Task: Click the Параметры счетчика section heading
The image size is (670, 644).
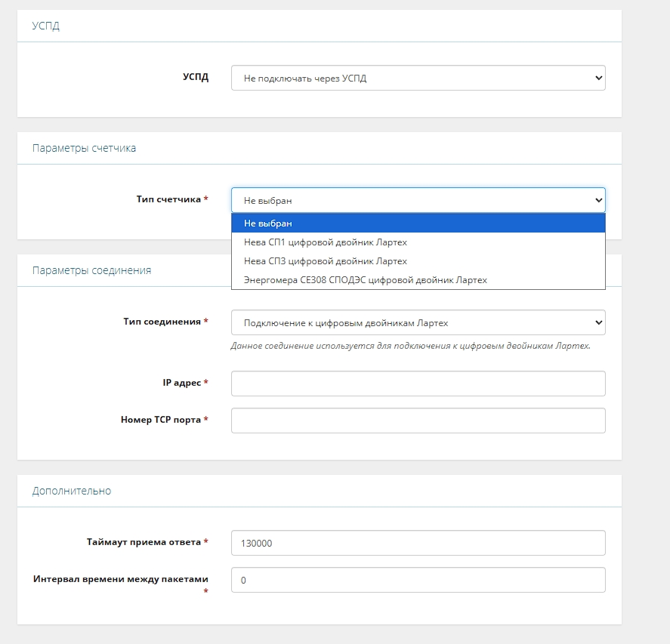Action: (x=84, y=148)
